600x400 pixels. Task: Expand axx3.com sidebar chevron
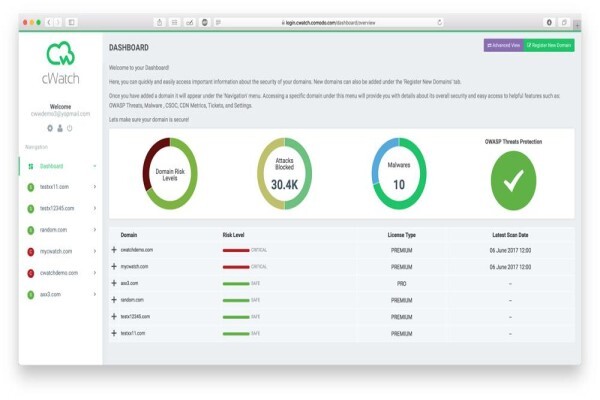pyautogui.click(x=95, y=294)
